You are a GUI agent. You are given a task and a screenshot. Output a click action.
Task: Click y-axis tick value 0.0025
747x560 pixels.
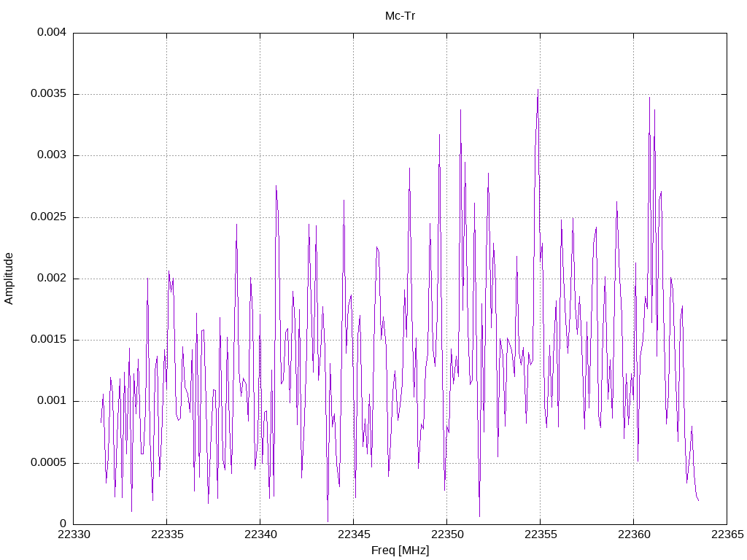pos(48,217)
